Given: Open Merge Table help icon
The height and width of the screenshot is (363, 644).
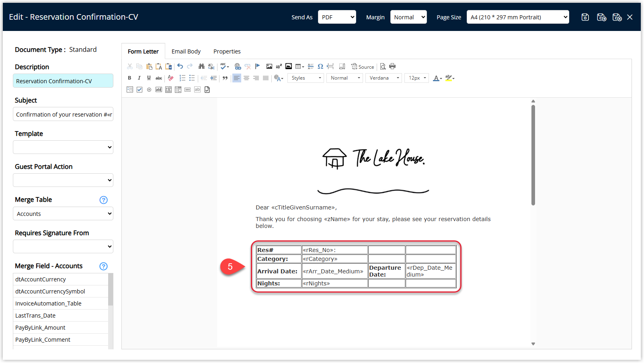Looking at the screenshot, I should [103, 200].
